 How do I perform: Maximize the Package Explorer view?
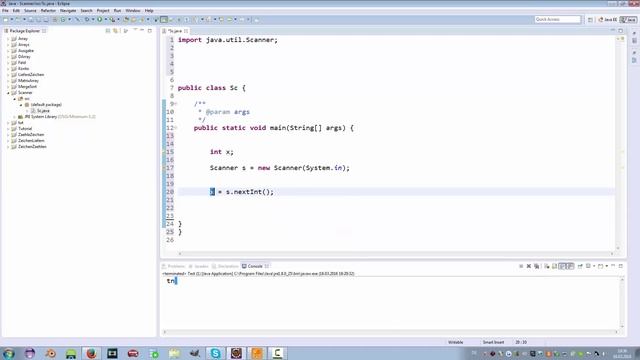click(x=150, y=31)
